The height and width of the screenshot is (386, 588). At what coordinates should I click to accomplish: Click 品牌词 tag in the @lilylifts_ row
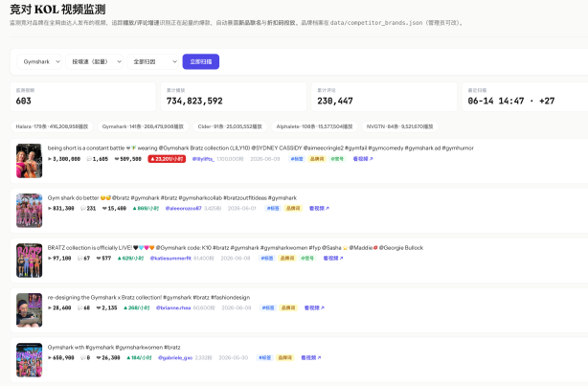(317, 159)
